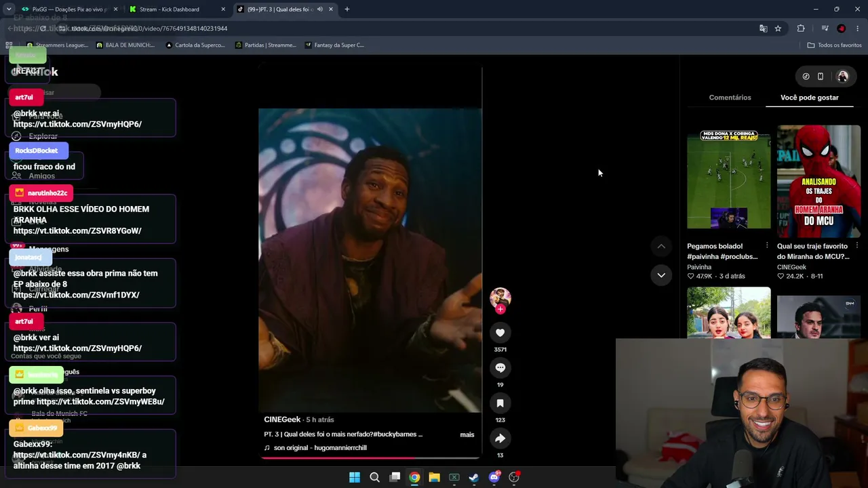
Task: Close the Kick Dashboard browser tab
Action: (x=223, y=9)
